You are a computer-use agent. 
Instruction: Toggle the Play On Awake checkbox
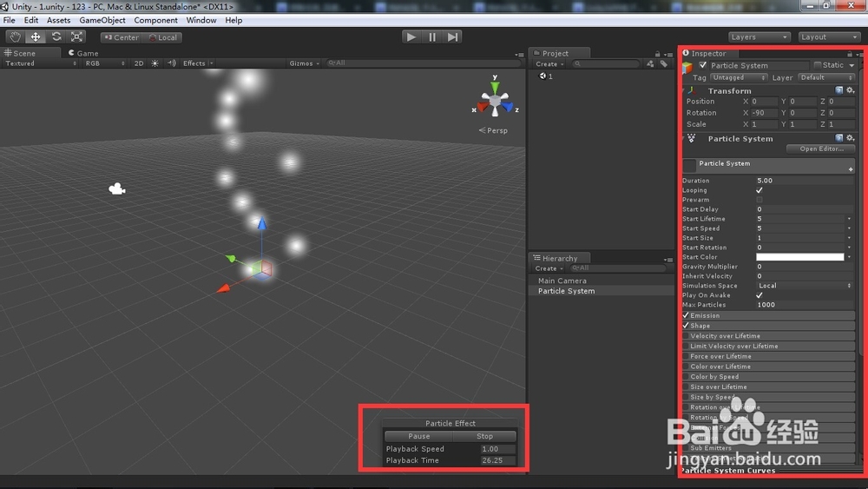[x=759, y=295]
